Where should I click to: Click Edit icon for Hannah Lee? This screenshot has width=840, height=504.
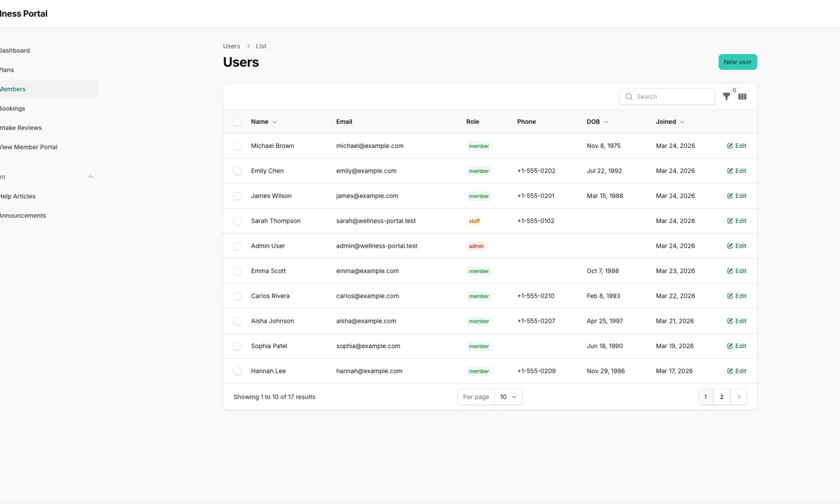pyautogui.click(x=730, y=371)
